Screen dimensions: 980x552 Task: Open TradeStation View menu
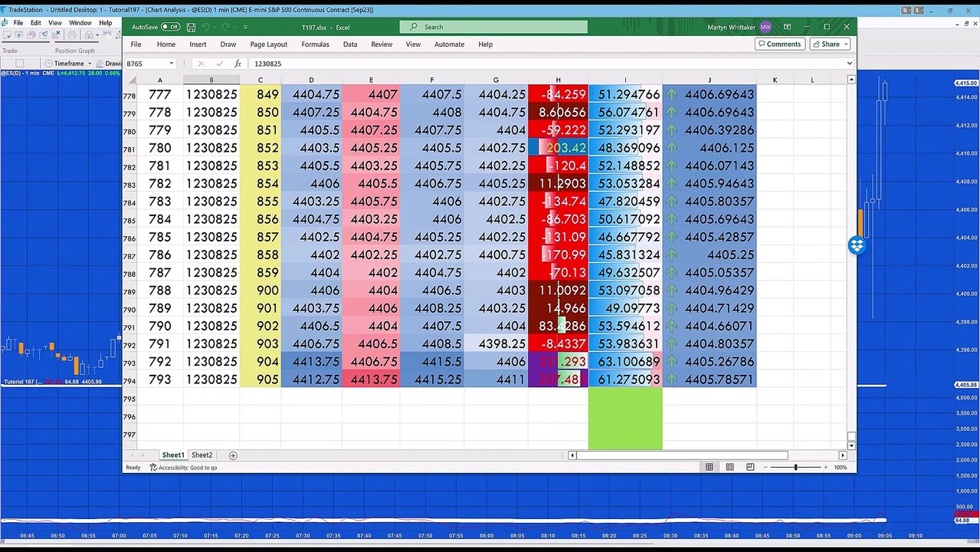coord(55,23)
